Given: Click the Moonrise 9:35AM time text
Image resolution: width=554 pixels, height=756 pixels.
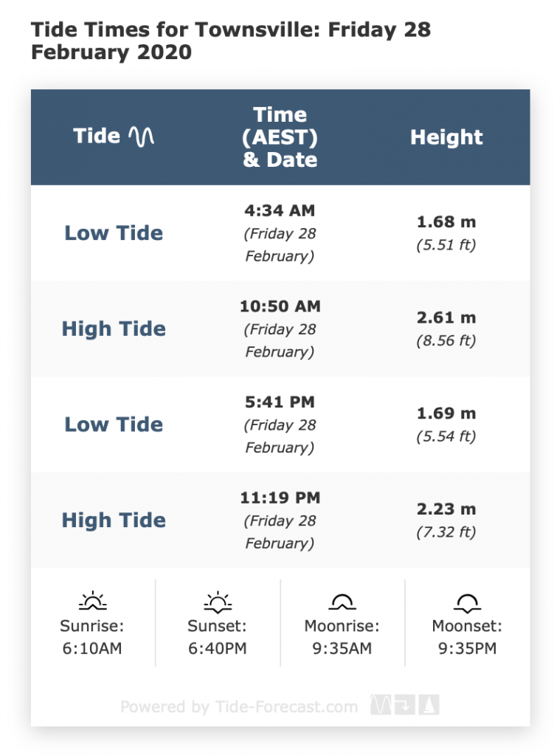Looking at the screenshot, I should pos(342,649).
